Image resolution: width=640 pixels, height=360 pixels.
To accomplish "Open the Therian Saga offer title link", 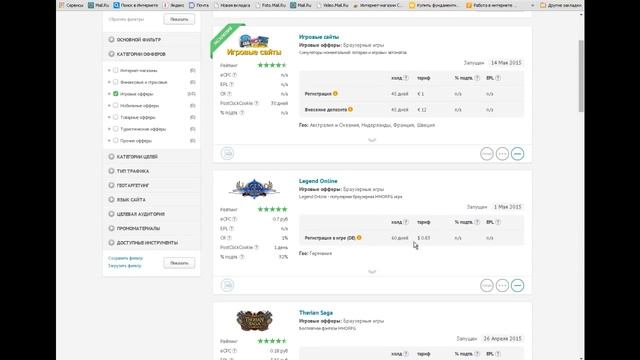I will pos(316,313).
